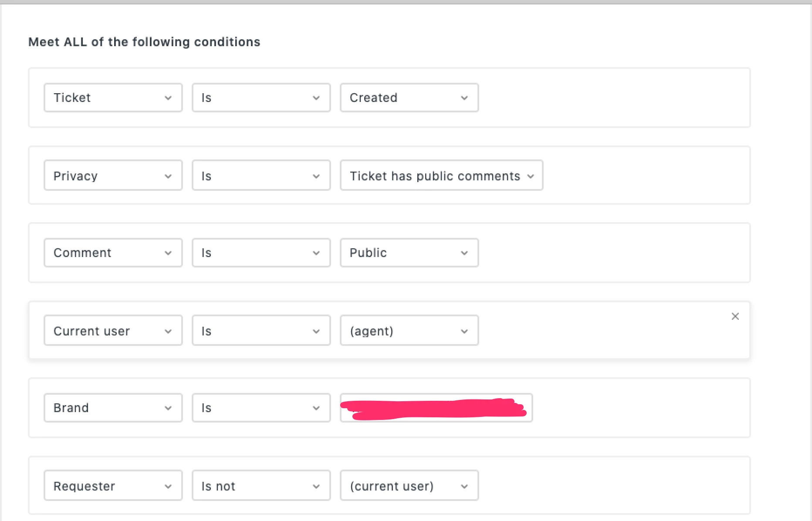Open the Privacy field dropdown
Viewport: 812px width, 521px height.
pos(113,176)
